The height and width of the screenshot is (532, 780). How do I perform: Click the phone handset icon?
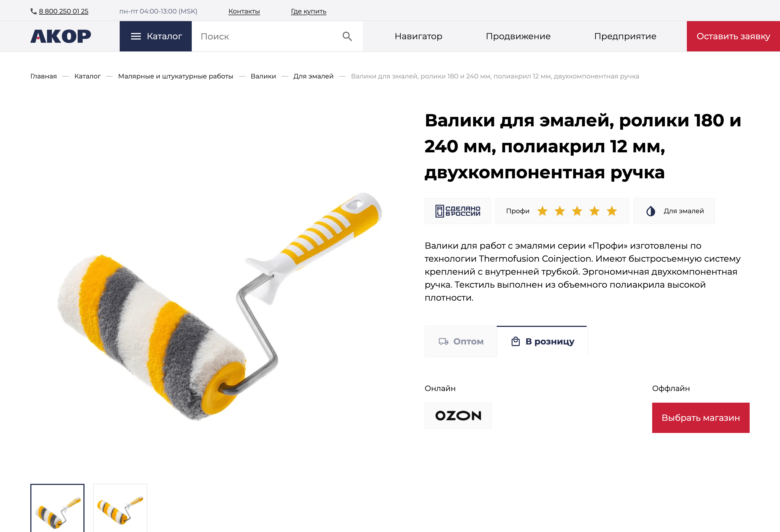(x=34, y=11)
